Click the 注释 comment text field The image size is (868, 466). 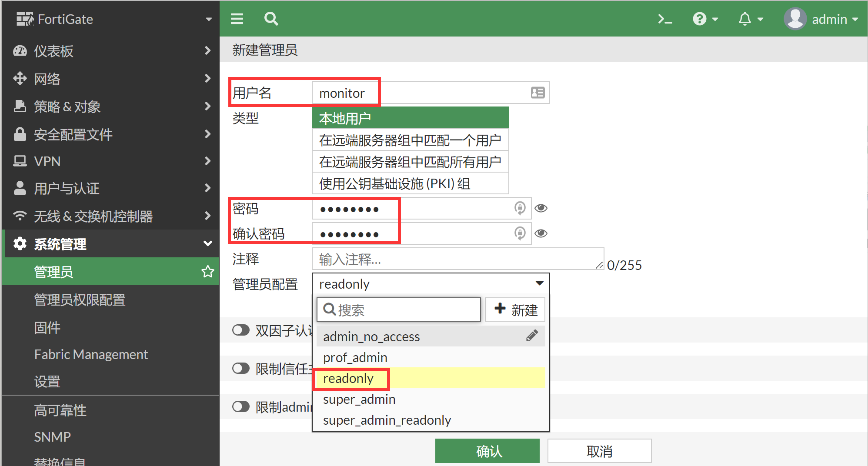pyautogui.click(x=457, y=260)
